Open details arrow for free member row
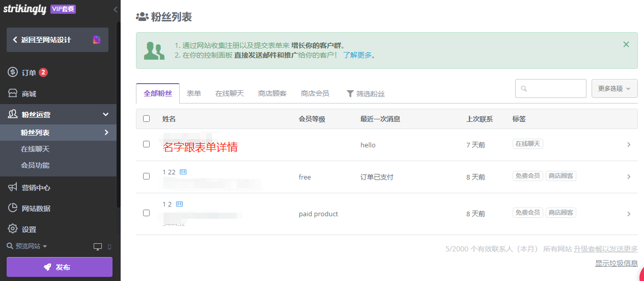This screenshot has height=281, width=644. (x=629, y=177)
